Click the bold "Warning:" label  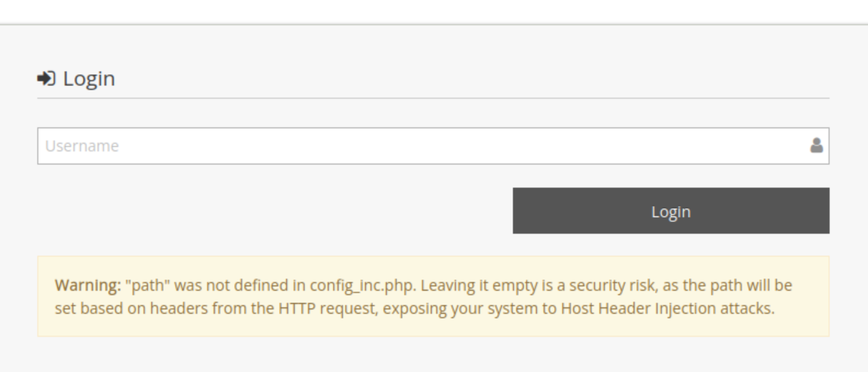click(88, 285)
